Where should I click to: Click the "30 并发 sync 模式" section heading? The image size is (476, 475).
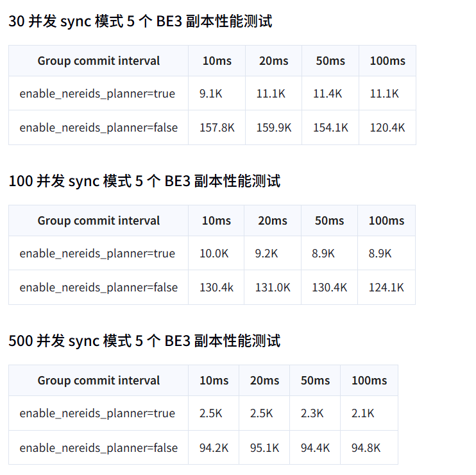140,21
